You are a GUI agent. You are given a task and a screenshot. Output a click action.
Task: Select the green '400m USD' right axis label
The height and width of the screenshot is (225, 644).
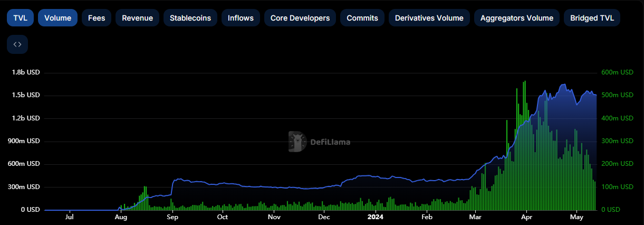(617, 118)
